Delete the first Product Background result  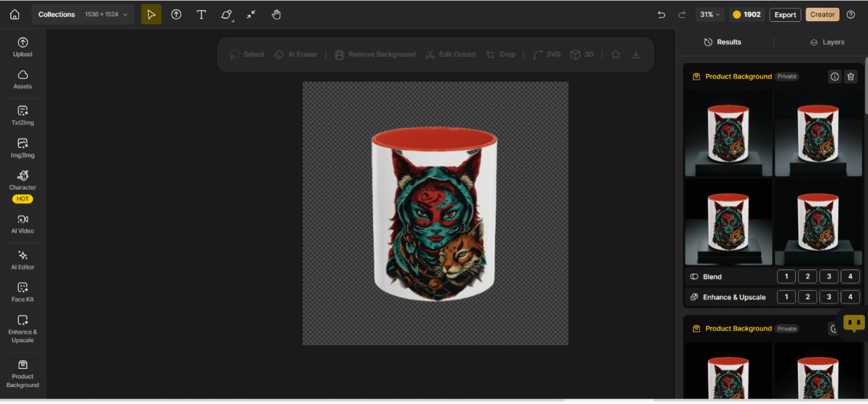tap(850, 76)
